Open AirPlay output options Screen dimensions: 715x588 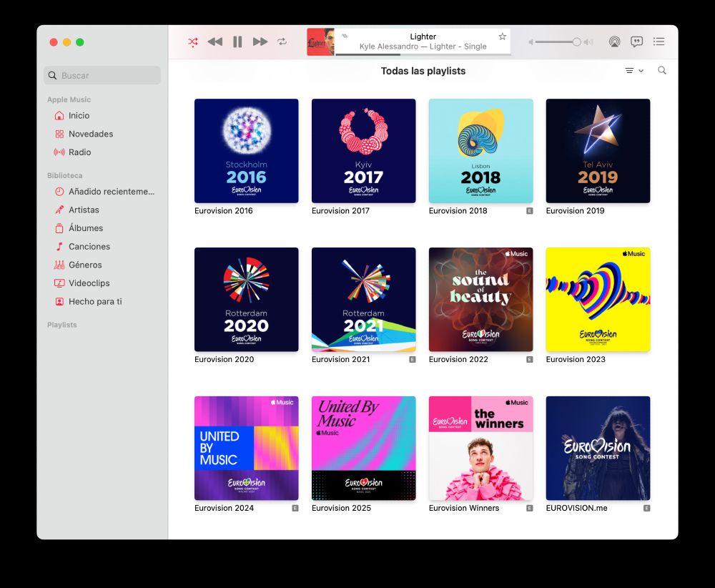coord(614,42)
